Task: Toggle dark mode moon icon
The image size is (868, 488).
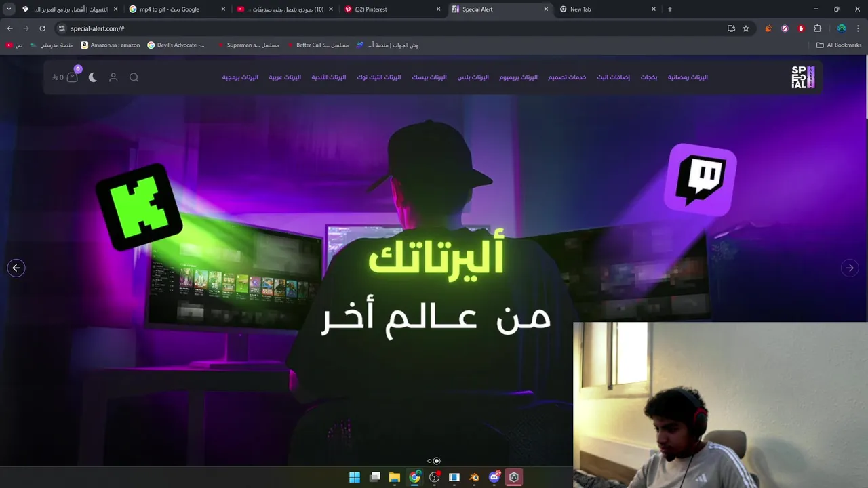Action: point(93,77)
